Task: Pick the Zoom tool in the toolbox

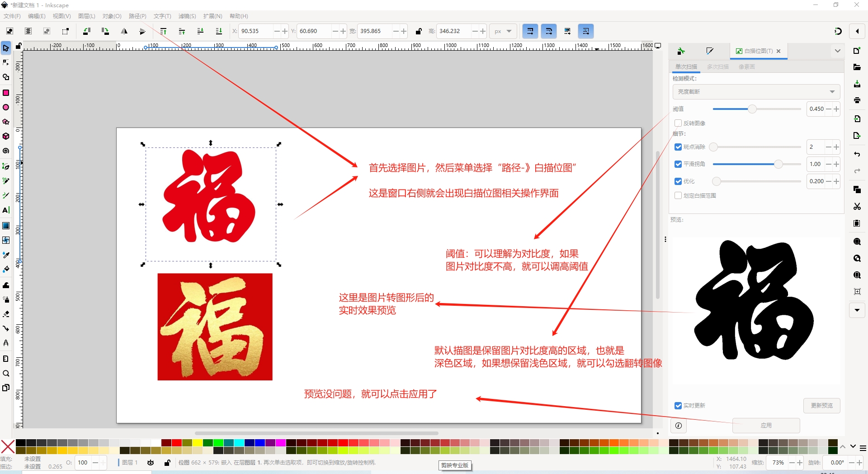Action: 6,374
